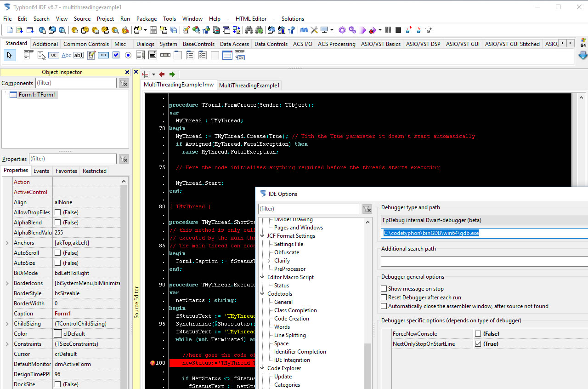
Task: Click the Stop program square icon
Action: (398, 30)
